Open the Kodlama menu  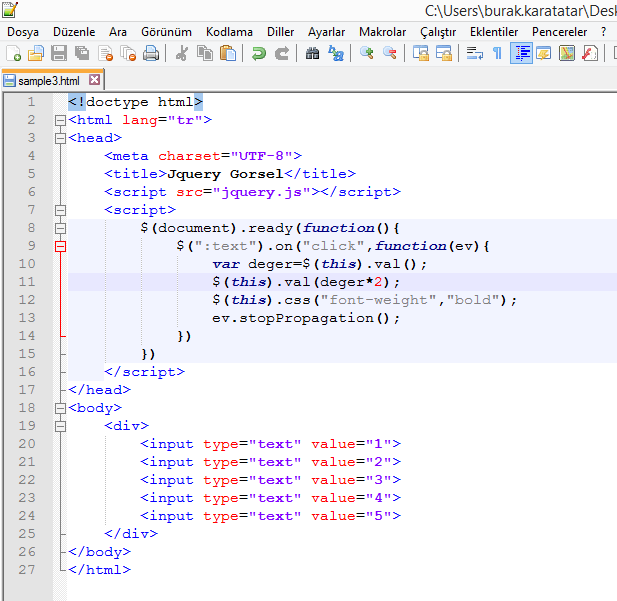coord(229,32)
